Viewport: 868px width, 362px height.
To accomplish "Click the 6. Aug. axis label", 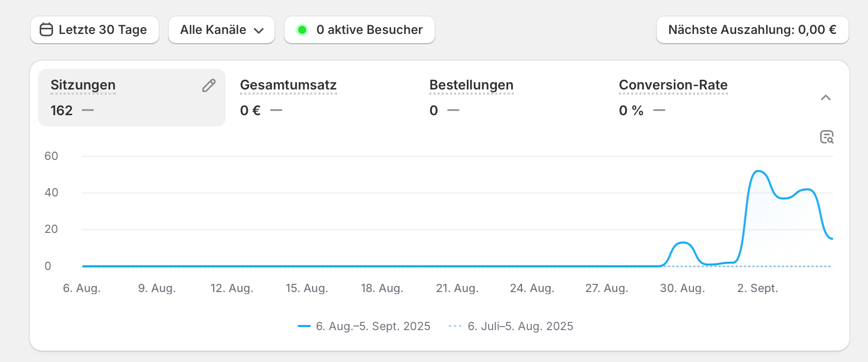I will point(82,288).
